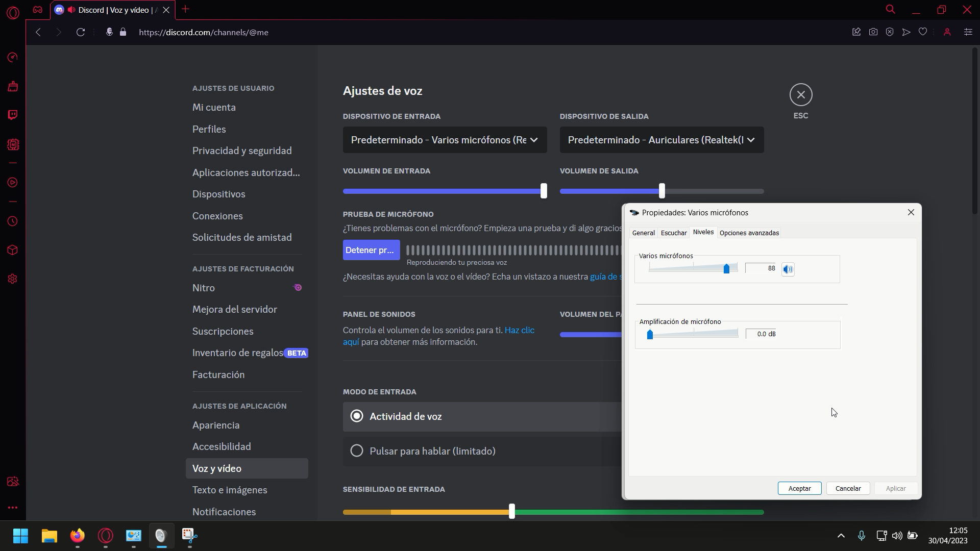Image resolution: width=980 pixels, height=551 pixels.
Task: Click the snapshot camera icon in toolbar
Action: pyautogui.click(x=873, y=32)
